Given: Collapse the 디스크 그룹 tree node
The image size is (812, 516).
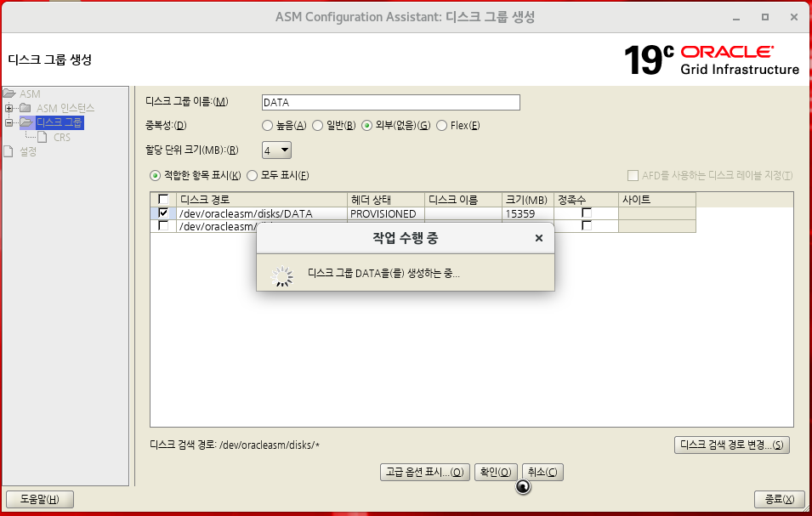Looking at the screenshot, I should pyautogui.click(x=9, y=122).
